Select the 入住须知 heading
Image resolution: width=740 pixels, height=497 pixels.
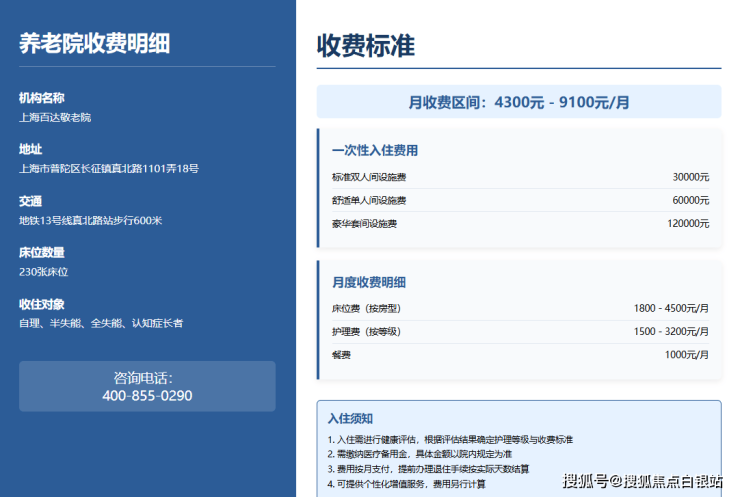[350, 419]
